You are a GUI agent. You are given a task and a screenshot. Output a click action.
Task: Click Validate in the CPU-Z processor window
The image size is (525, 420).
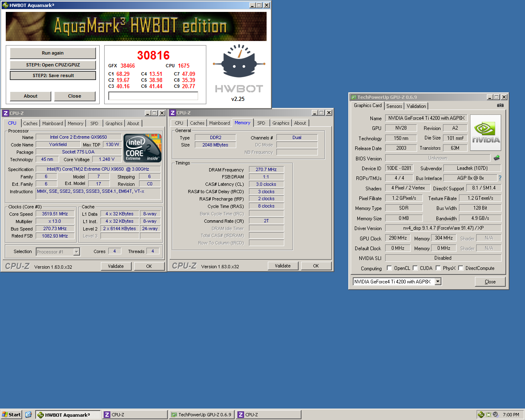click(116, 266)
